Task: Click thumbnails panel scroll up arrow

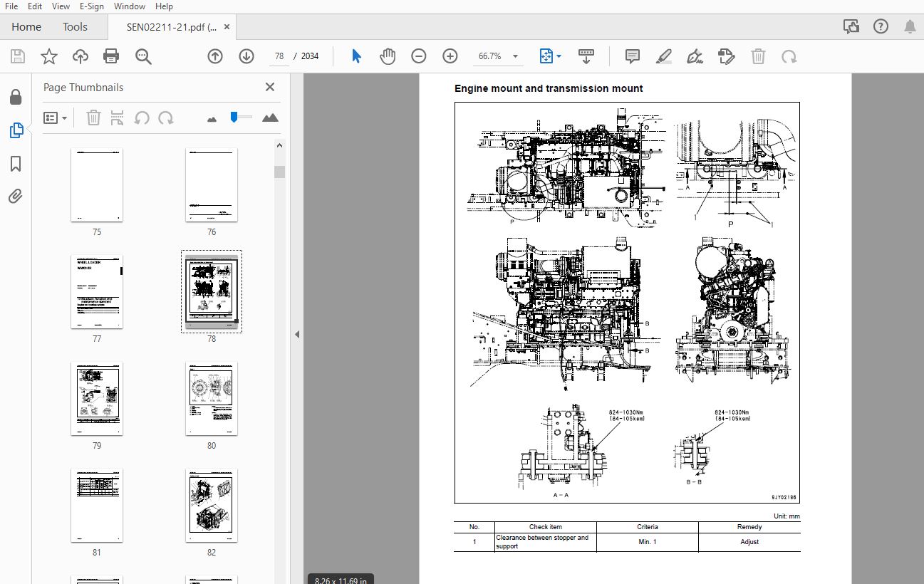Action: pyautogui.click(x=280, y=145)
